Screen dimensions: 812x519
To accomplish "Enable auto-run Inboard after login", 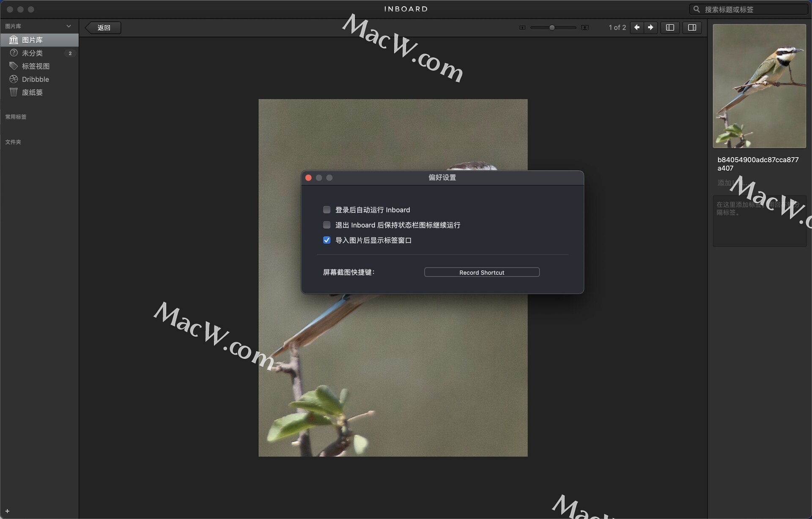I will pos(326,210).
